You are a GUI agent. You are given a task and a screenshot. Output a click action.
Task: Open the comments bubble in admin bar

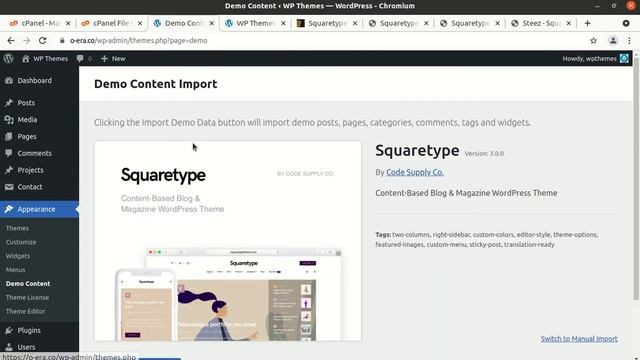pyautogui.click(x=80, y=59)
